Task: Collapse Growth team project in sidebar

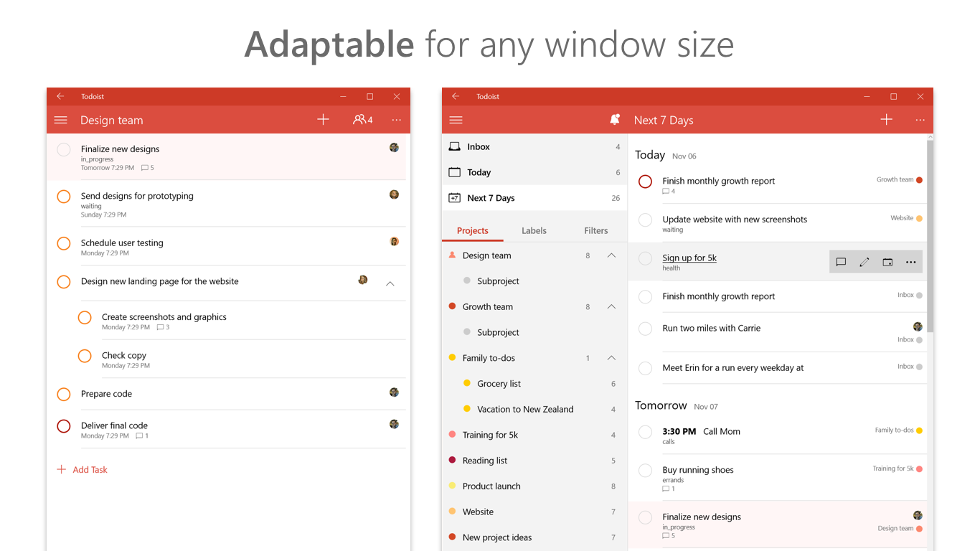Action: [x=611, y=306]
